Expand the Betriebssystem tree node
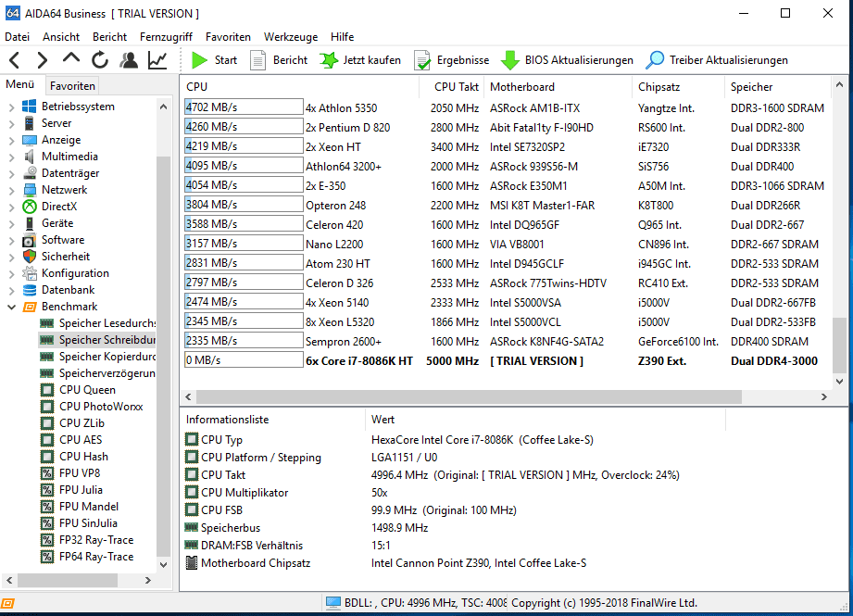The width and height of the screenshot is (853, 616). (11, 107)
